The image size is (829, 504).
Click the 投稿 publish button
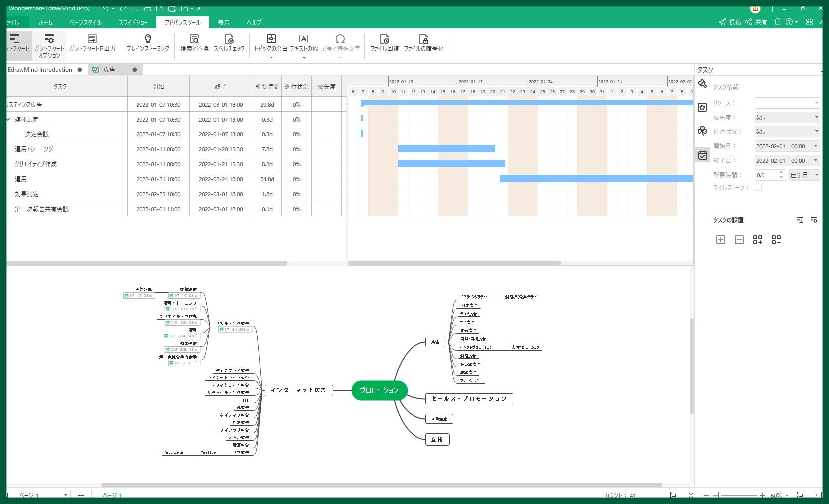[x=730, y=22]
